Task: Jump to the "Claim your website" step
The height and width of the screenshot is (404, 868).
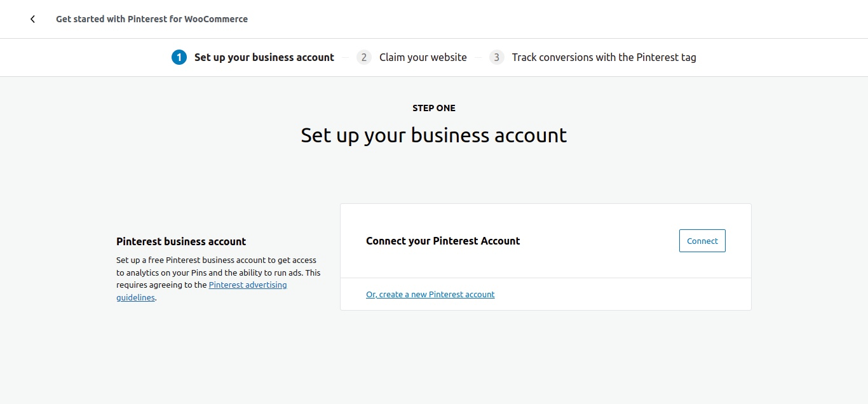Action: tap(423, 57)
